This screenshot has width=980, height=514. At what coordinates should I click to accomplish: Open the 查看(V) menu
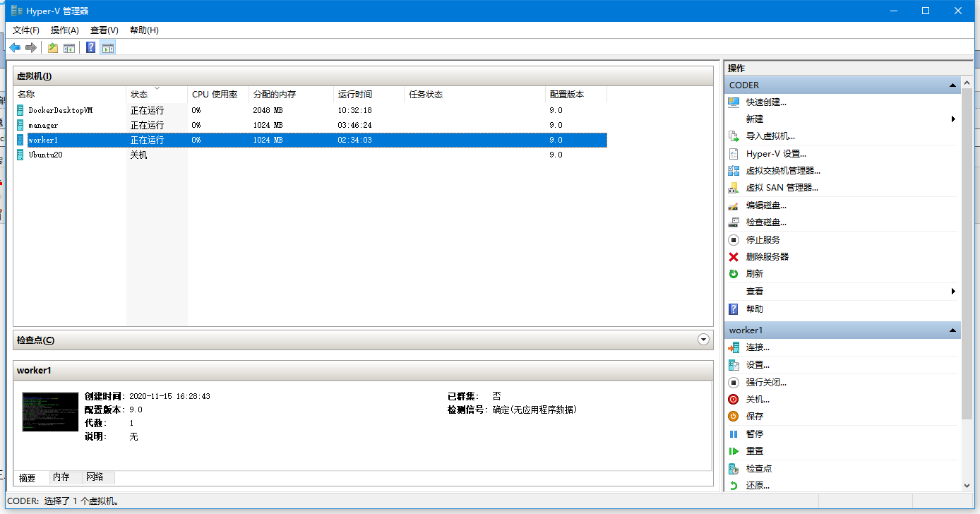coord(104,30)
